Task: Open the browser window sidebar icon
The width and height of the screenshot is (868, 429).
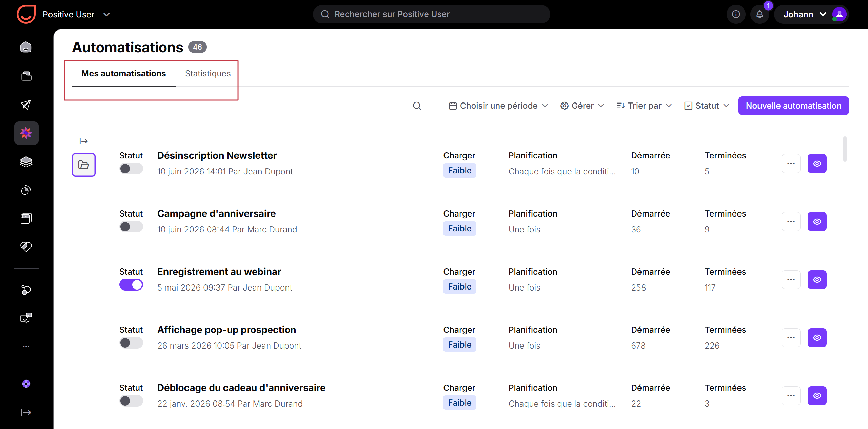Action: [26, 218]
